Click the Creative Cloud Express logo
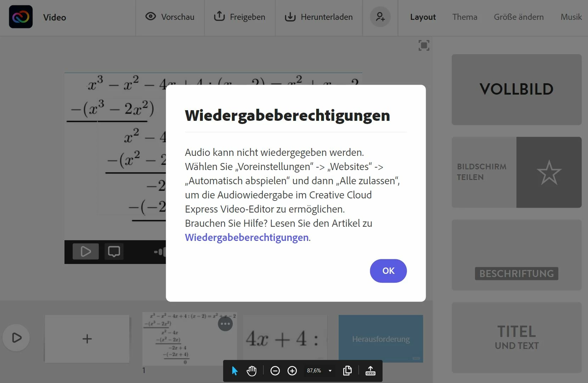 point(21,17)
